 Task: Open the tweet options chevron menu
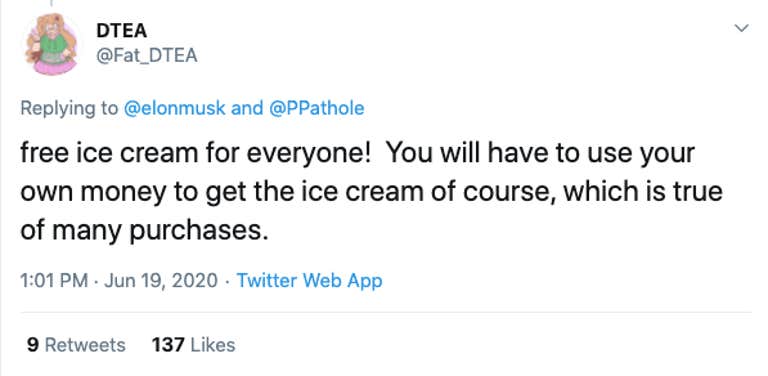point(742,28)
